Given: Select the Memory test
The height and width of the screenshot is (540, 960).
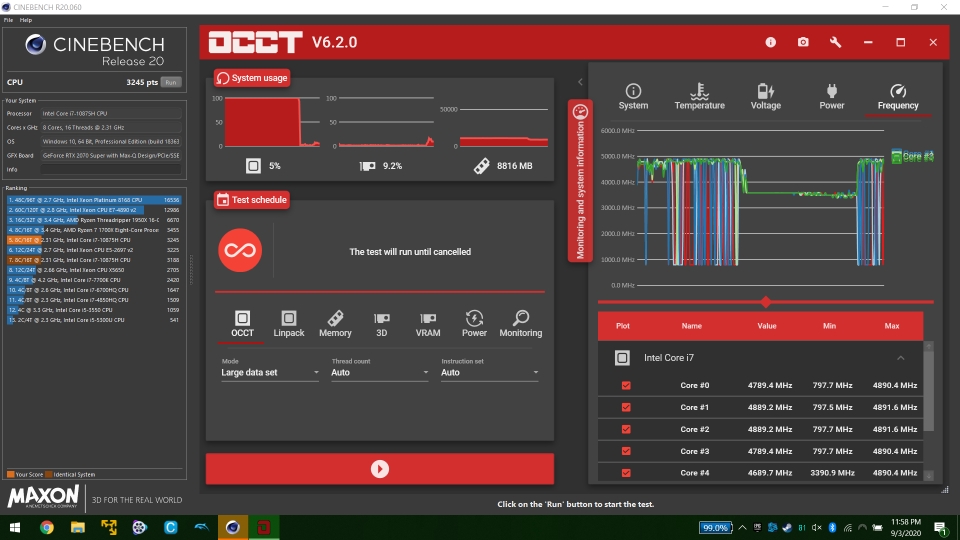Looking at the screenshot, I should (x=335, y=324).
